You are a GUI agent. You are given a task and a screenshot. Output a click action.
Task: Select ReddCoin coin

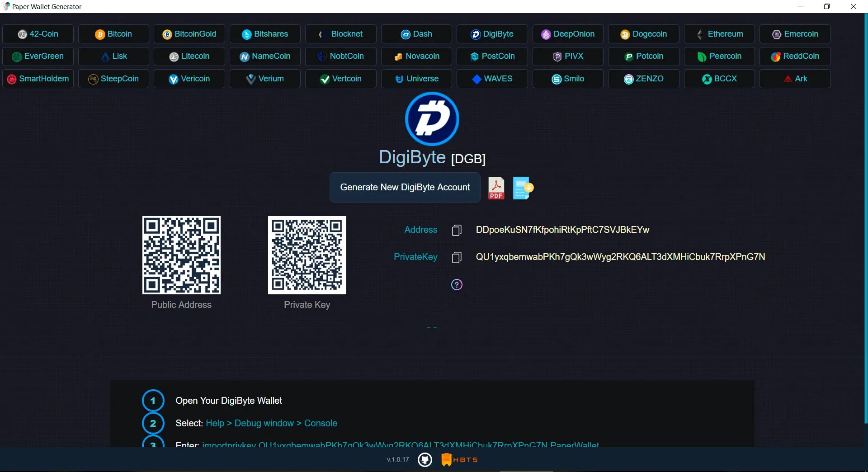click(x=795, y=56)
